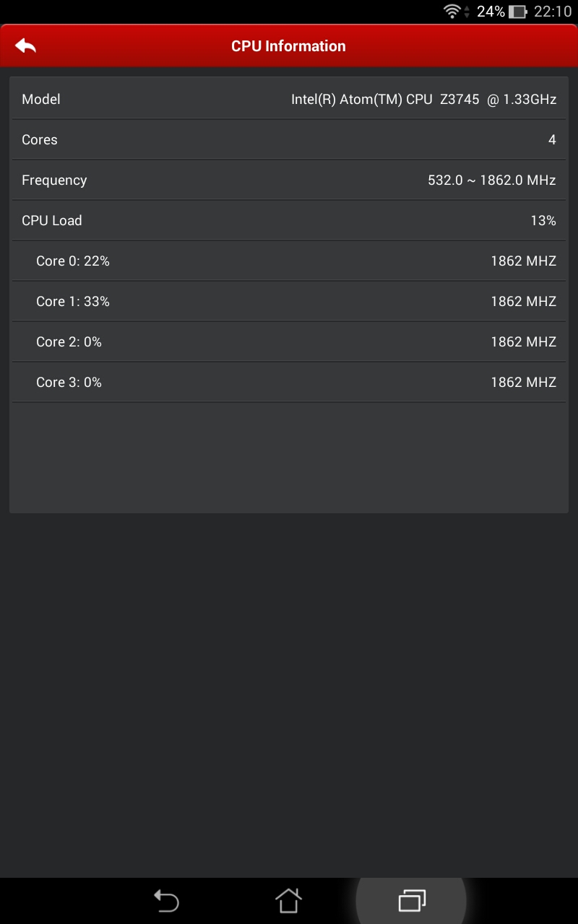
Task: Select the Core 0: 22% entry
Action: [x=289, y=261]
